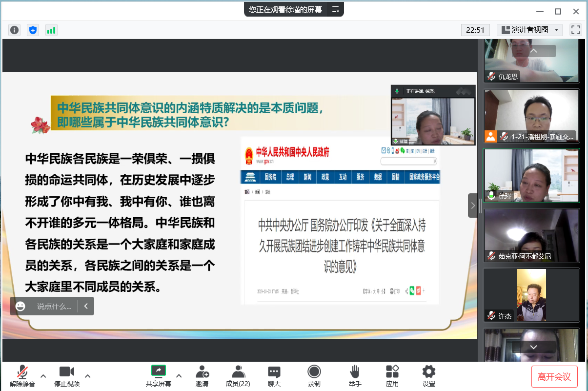
Task: Open the blue security shield icon
Action: point(33,30)
